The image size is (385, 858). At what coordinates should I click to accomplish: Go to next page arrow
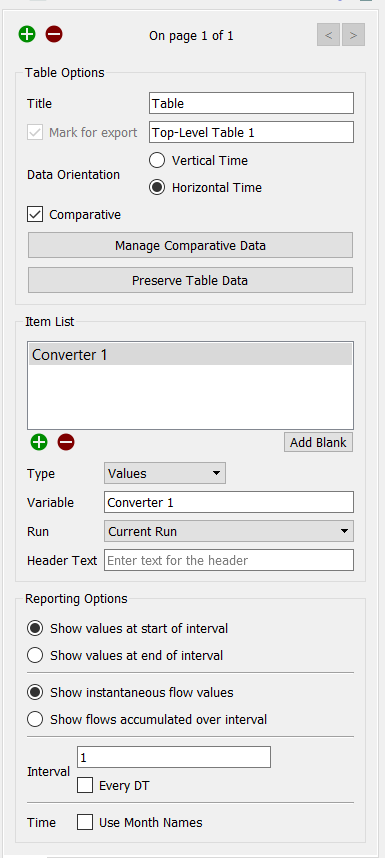point(353,35)
